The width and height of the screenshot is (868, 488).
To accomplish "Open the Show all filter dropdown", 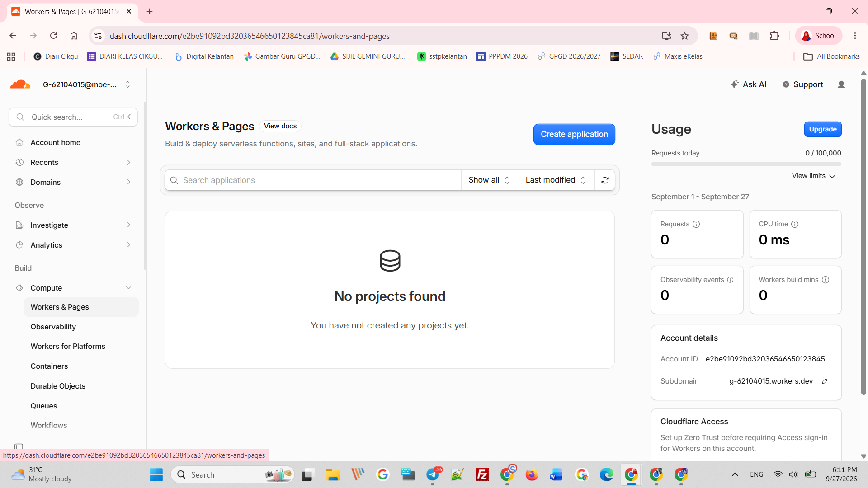I will 490,180.
